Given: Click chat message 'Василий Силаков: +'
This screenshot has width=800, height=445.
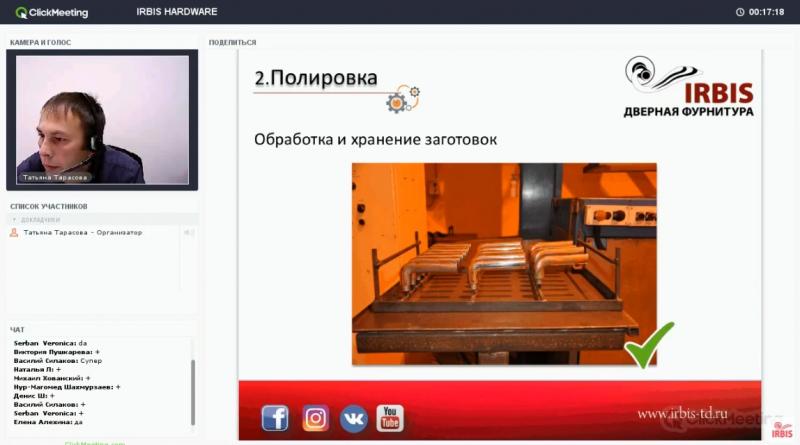Looking at the screenshot, I should point(49,404).
